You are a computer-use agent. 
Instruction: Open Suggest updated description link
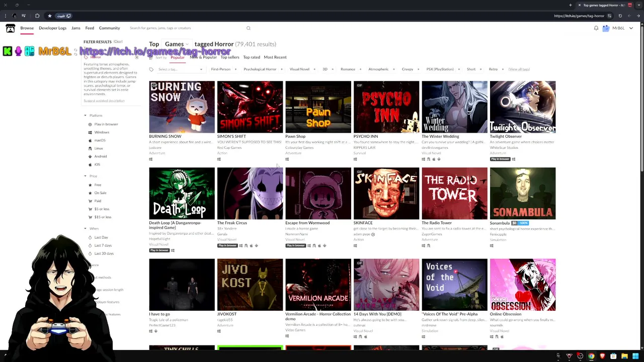tap(104, 101)
